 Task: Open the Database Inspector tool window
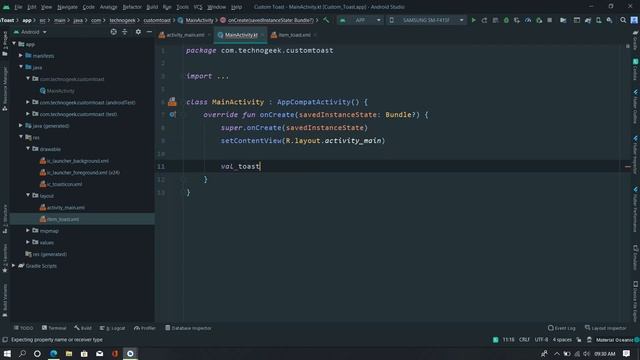coord(188,328)
